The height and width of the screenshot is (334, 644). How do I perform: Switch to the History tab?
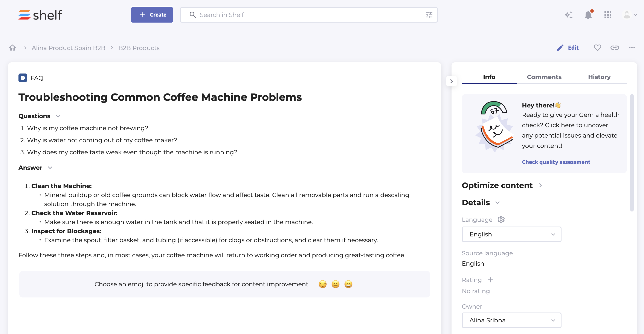click(x=599, y=77)
